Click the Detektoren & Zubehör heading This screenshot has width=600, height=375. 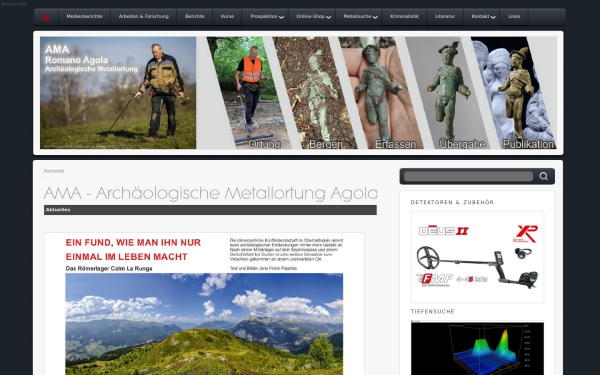pos(452,202)
